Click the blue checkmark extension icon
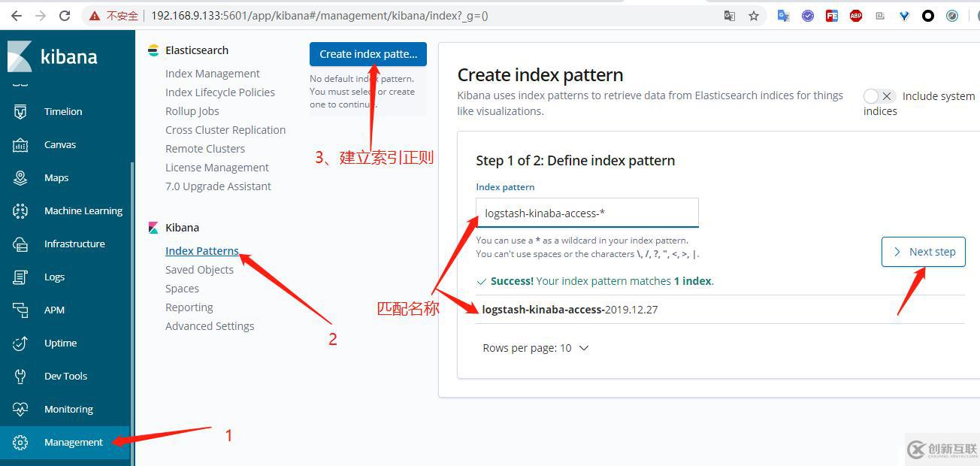The image size is (980, 466). pos(808,15)
